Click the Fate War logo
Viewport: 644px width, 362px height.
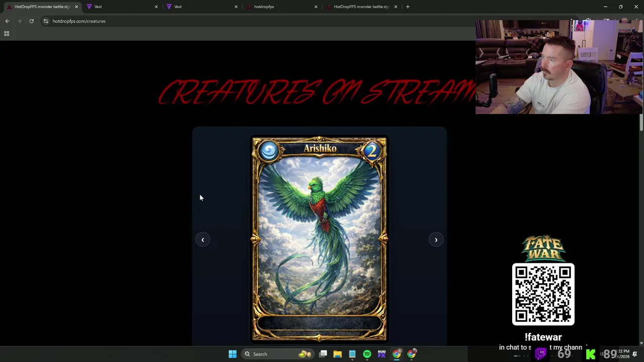pyautogui.click(x=543, y=248)
